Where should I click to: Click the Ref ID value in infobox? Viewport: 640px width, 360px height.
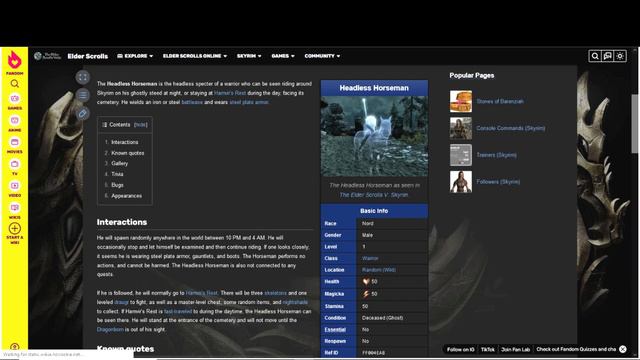pyautogui.click(x=373, y=353)
